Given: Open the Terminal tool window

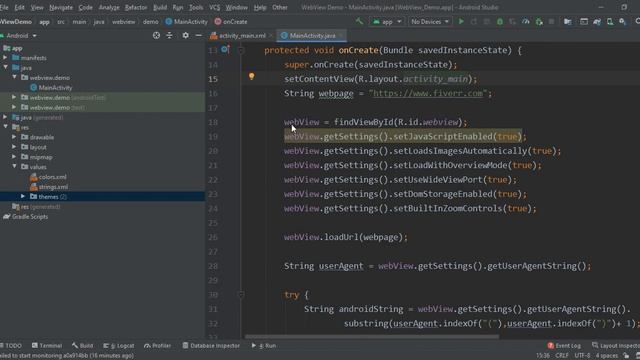Looking at the screenshot, I should tap(47, 345).
